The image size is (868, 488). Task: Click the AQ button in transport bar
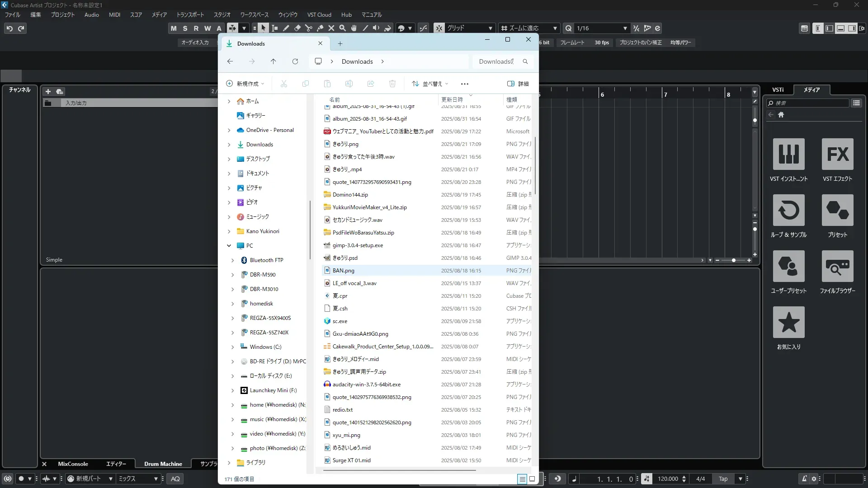click(x=175, y=479)
